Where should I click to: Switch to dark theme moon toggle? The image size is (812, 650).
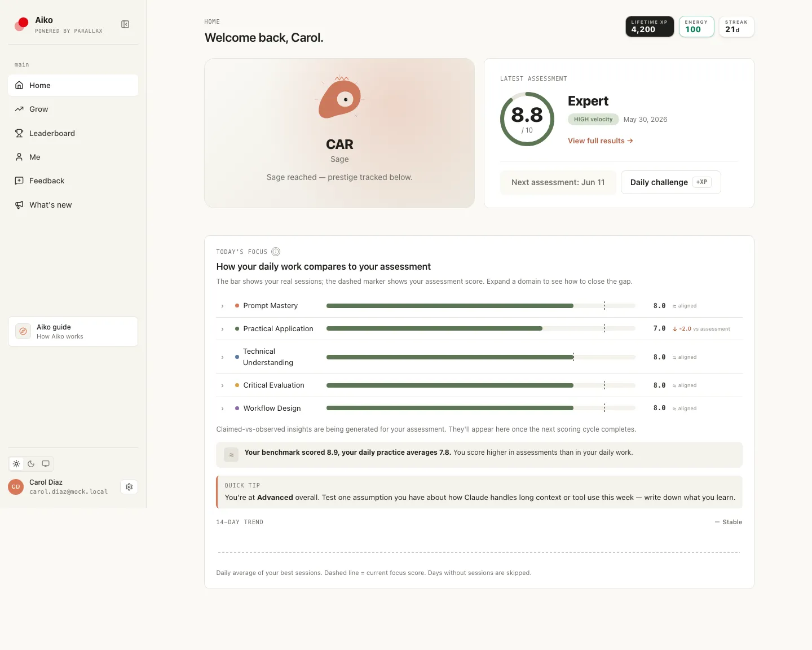point(31,464)
